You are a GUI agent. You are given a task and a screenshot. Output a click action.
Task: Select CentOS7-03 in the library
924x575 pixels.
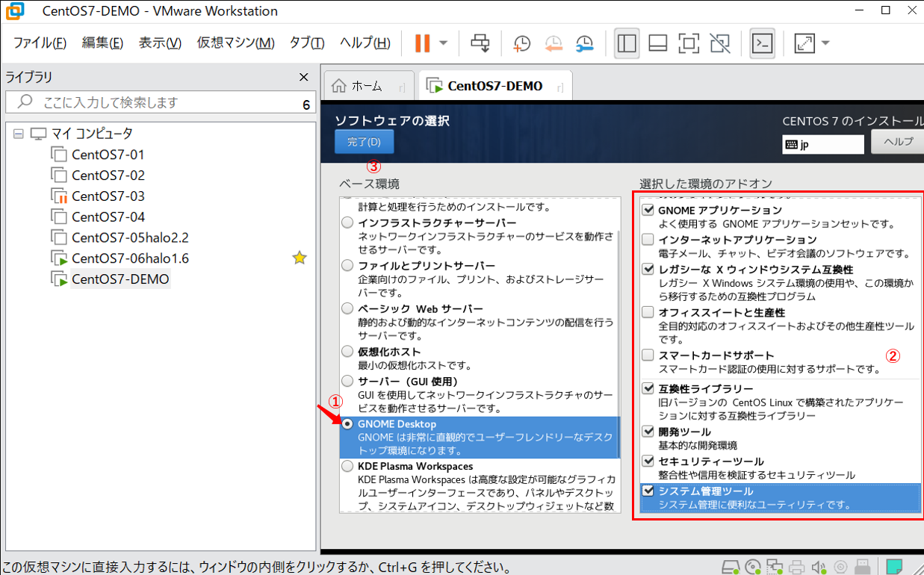pyautogui.click(x=108, y=196)
